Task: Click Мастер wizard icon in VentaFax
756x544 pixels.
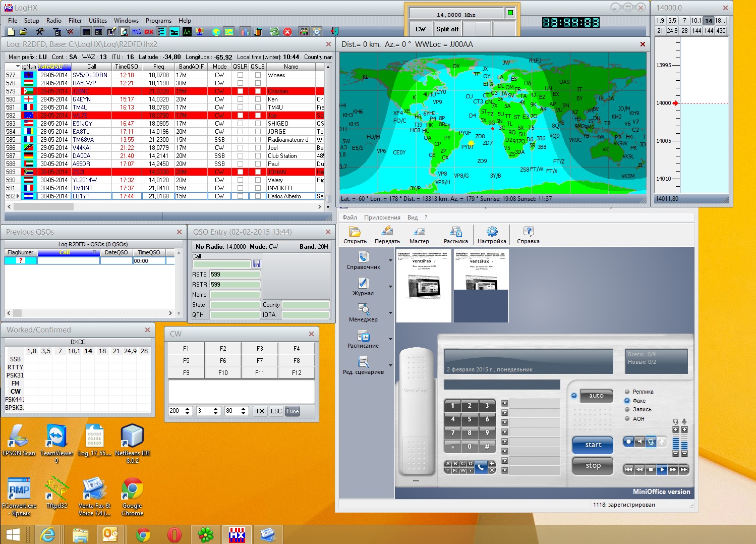Action: pos(419,235)
